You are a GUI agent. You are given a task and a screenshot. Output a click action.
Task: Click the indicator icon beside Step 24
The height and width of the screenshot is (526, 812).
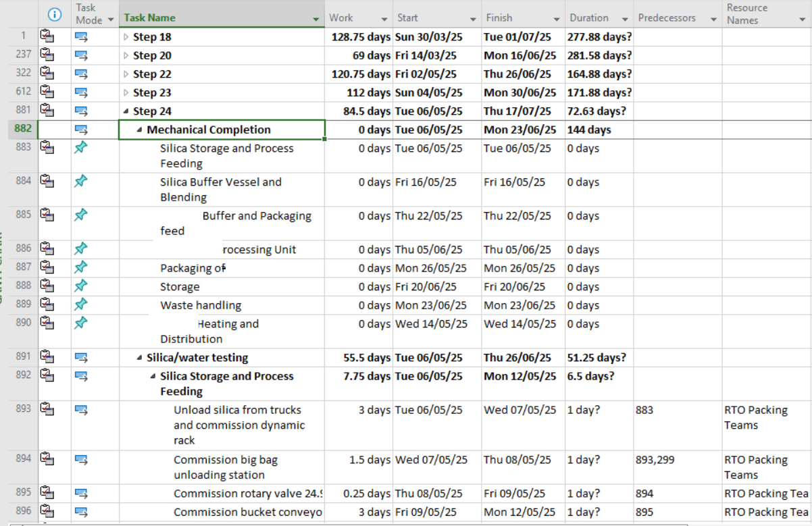click(x=47, y=111)
